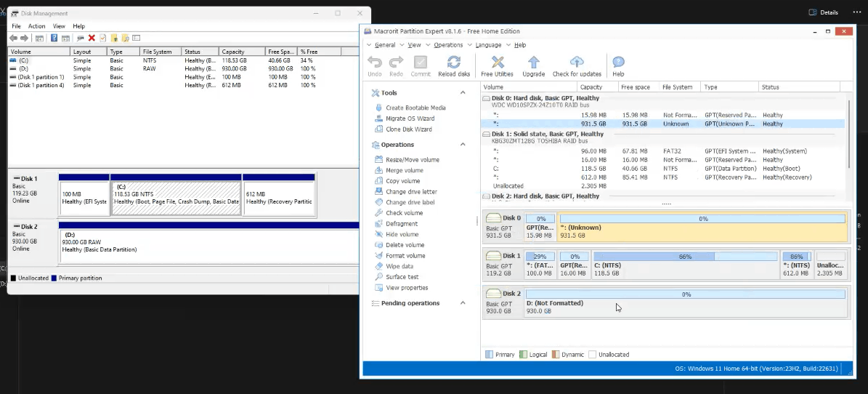Open Help via the speech bubble icon
This screenshot has height=394, width=868.
pyautogui.click(x=618, y=63)
